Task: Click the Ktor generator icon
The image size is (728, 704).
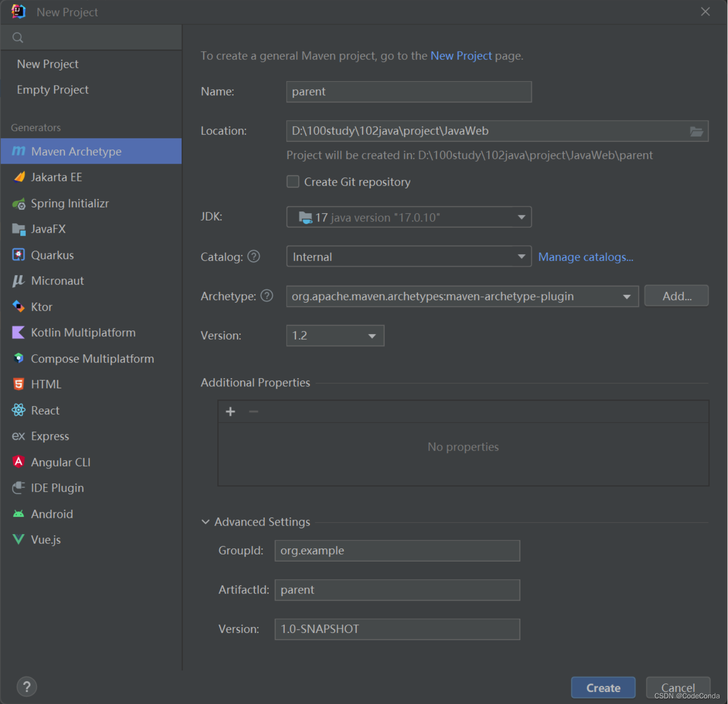Action: pos(19,307)
